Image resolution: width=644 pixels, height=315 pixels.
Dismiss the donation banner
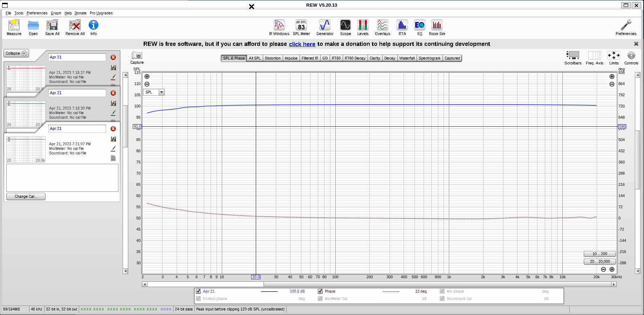(x=636, y=44)
